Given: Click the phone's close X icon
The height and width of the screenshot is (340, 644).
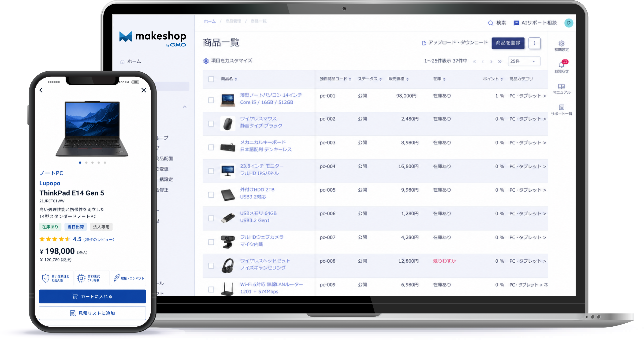Looking at the screenshot, I should tap(144, 90).
